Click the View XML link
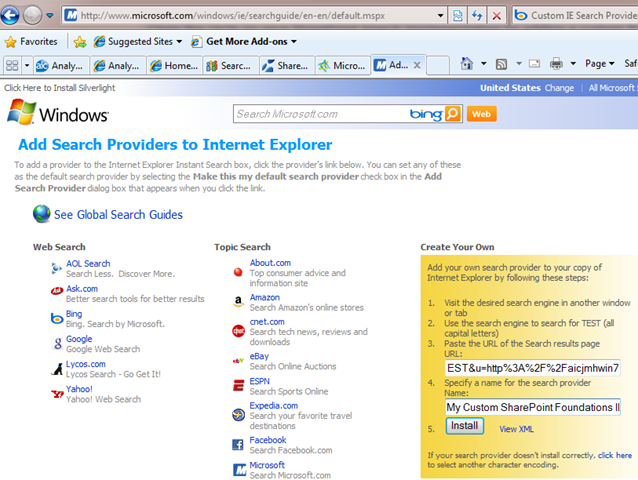This screenshot has height=480, width=638. [x=516, y=428]
